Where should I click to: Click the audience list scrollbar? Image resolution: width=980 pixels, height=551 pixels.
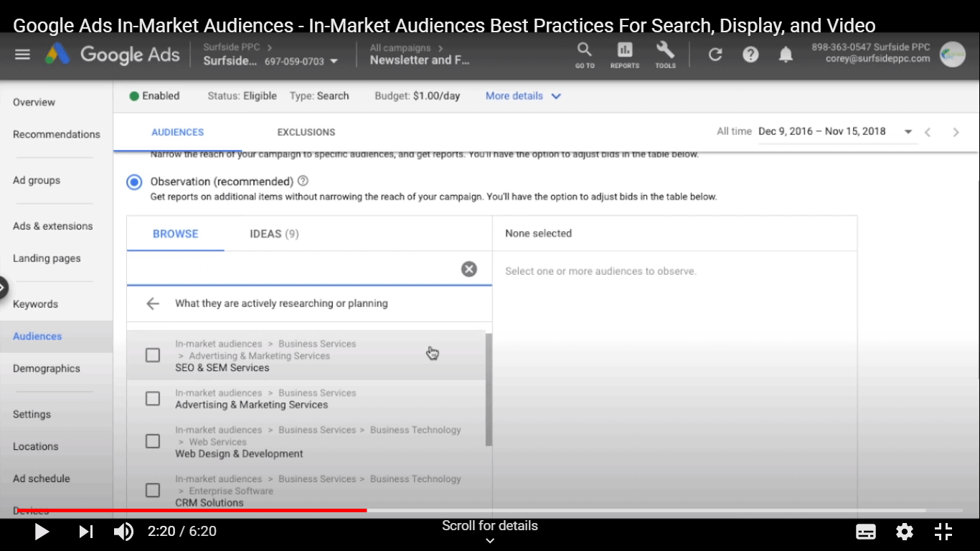(489, 388)
